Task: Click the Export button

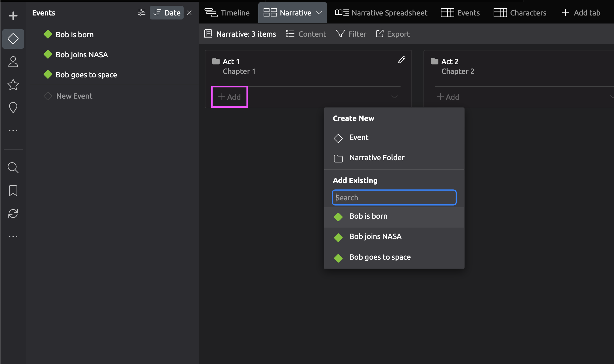Action: click(393, 34)
